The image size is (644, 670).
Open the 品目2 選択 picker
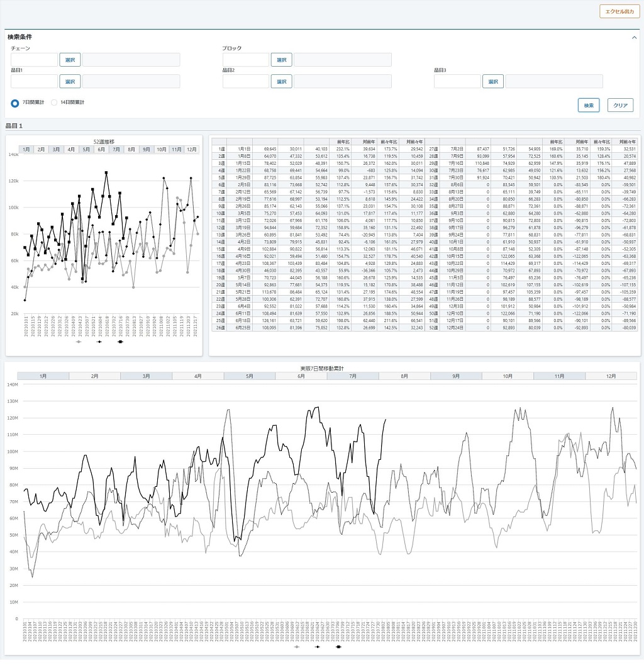[281, 81]
